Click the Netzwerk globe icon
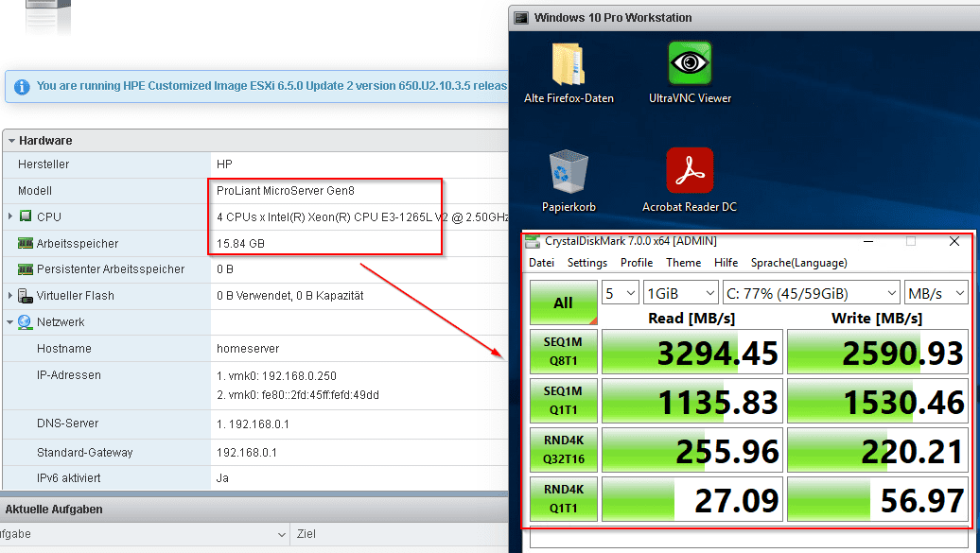Viewport: 980px width, 553px height. (x=25, y=321)
